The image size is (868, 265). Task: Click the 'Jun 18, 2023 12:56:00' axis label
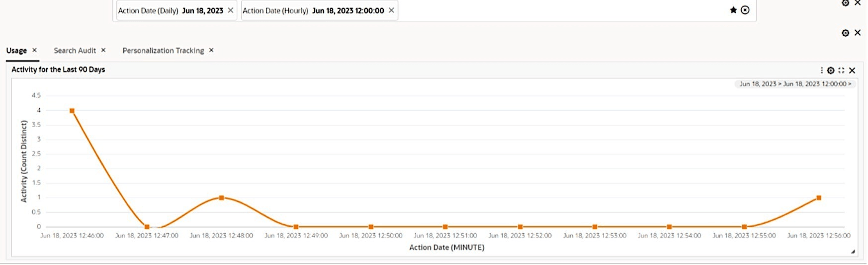(x=819, y=236)
